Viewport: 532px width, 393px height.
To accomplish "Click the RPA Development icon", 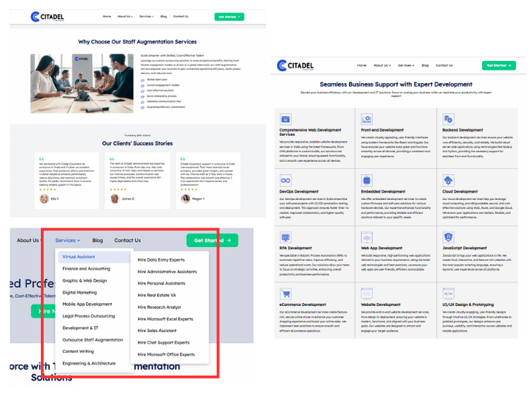I will click(x=285, y=237).
